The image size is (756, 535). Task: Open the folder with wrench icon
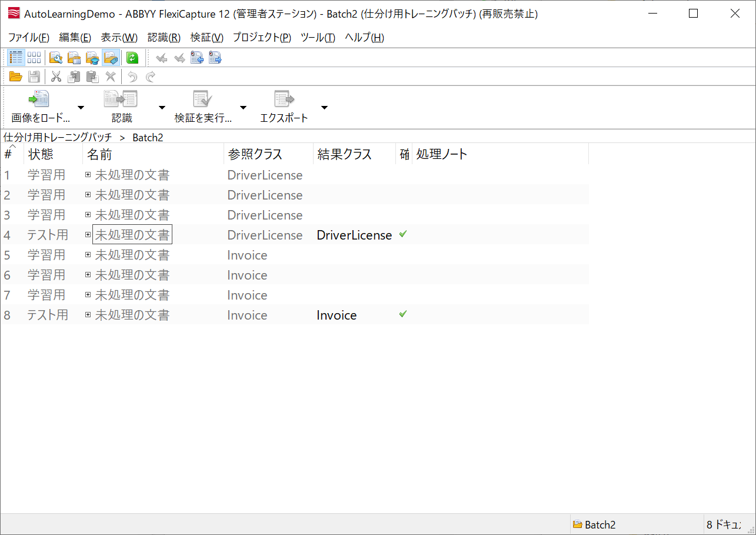56,57
